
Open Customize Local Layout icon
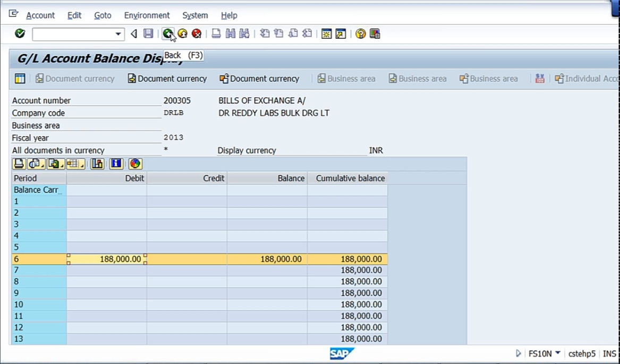pos(375,33)
